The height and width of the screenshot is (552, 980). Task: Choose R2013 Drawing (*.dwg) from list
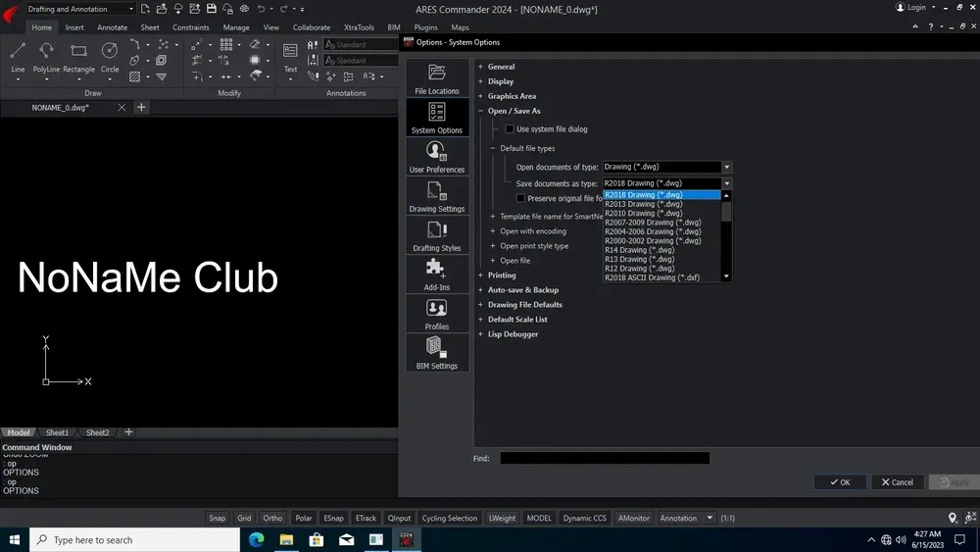644,204
